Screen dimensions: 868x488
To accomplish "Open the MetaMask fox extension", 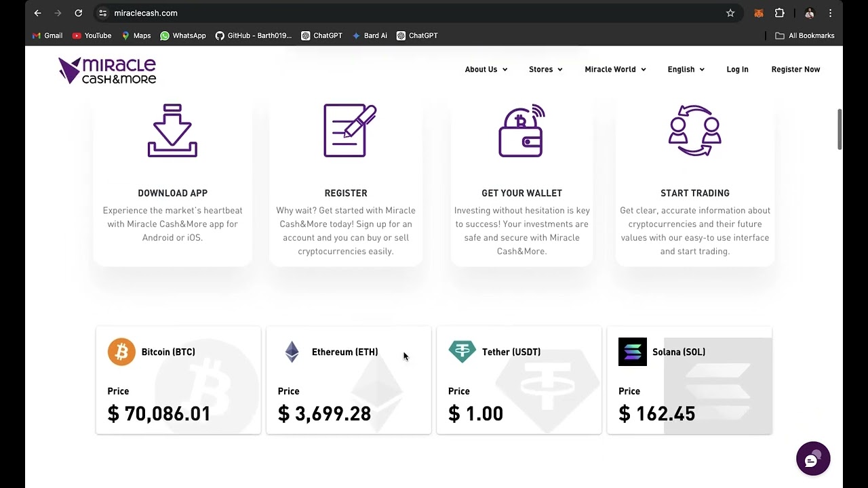I will [x=759, y=13].
